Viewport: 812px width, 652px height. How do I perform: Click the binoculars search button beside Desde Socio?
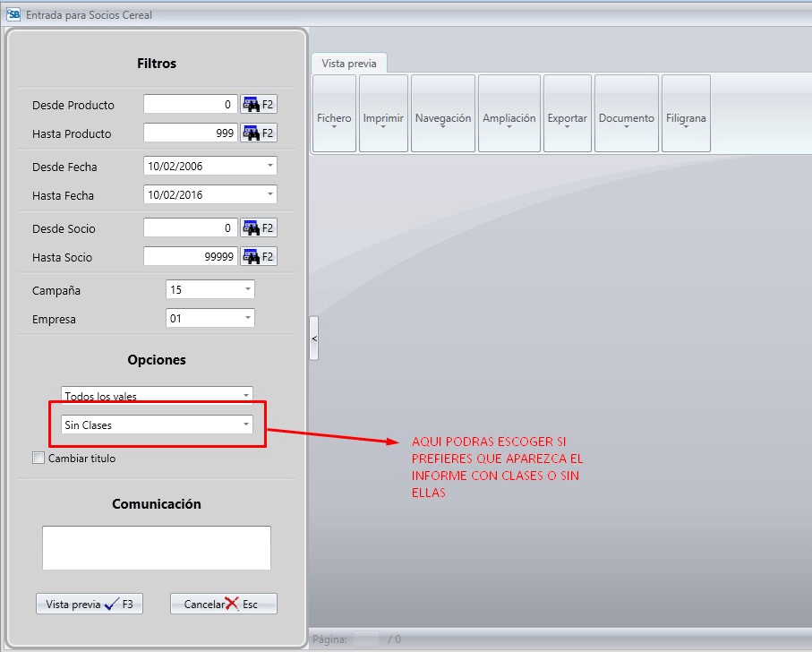[x=258, y=228]
